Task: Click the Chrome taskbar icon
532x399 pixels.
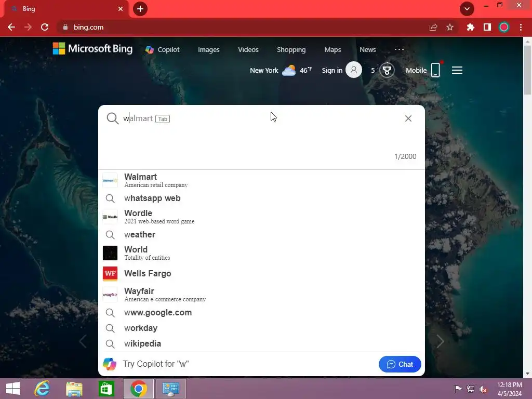Action: click(x=138, y=389)
